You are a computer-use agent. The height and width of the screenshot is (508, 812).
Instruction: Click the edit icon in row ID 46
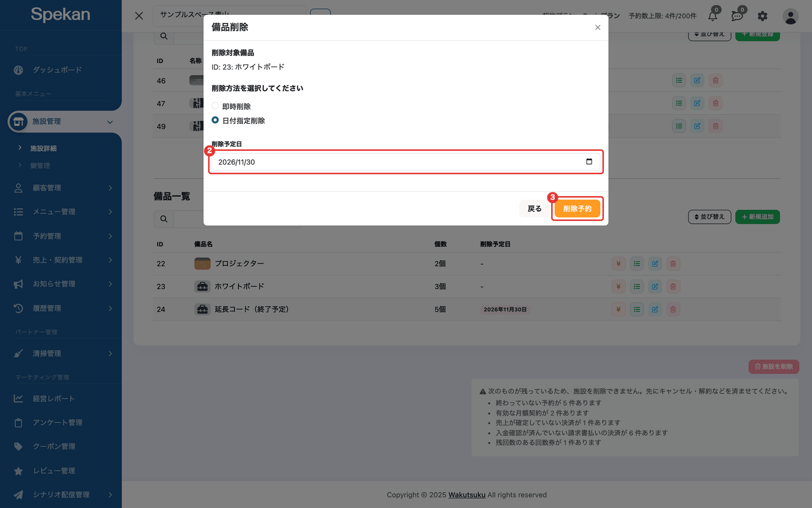pos(697,80)
